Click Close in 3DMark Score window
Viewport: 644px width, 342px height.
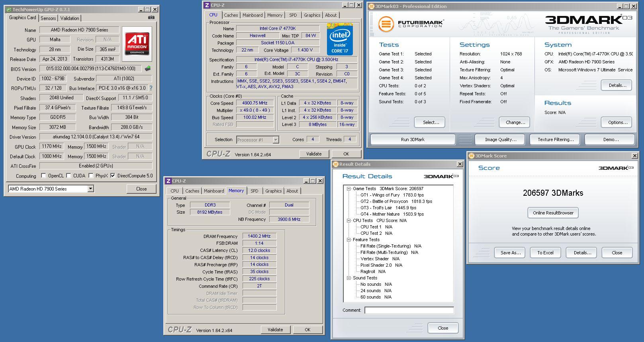coord(617,253)
